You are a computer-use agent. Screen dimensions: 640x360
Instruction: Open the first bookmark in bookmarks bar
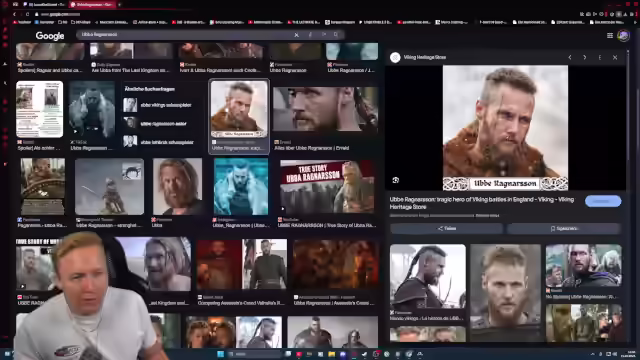(22, 22)
